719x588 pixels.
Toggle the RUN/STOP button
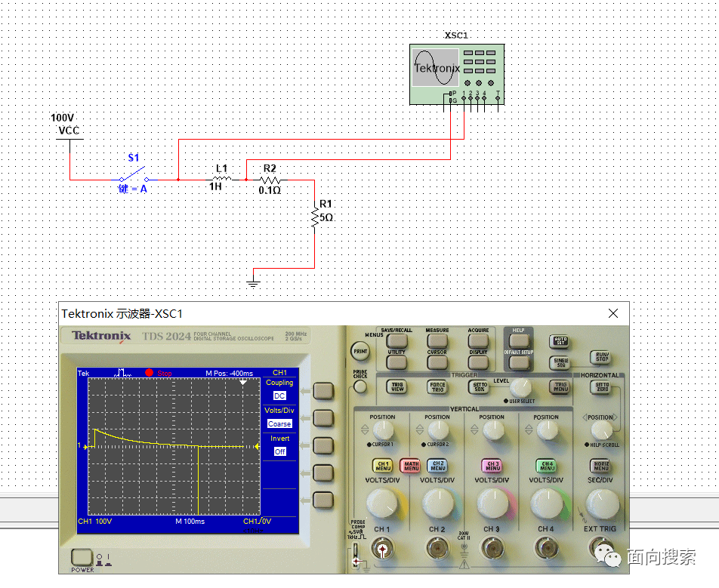602,357
